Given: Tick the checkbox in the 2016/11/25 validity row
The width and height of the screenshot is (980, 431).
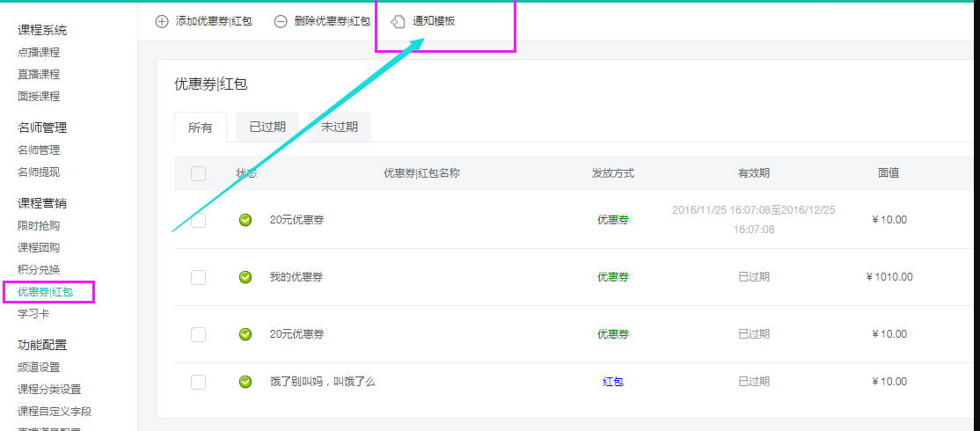Looking at the screenshot, I should [198, 220].
